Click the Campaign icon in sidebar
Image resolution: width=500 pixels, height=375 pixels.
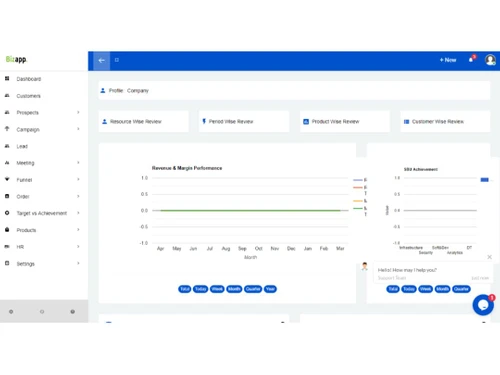pos(7,129)
